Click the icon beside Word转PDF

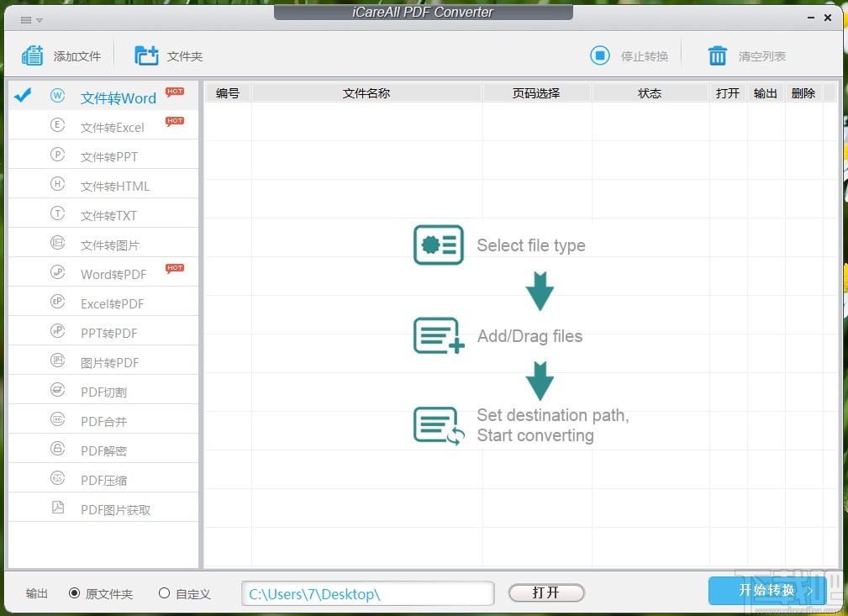57,272
